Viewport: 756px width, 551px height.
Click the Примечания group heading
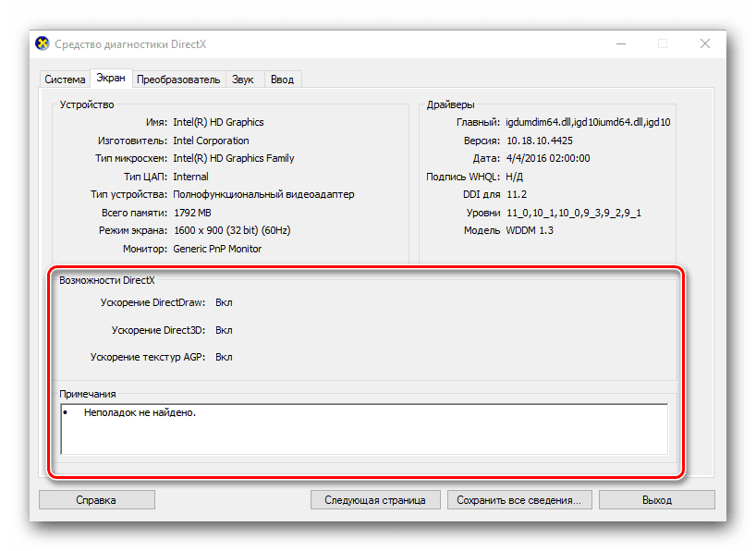coord(88,394)
